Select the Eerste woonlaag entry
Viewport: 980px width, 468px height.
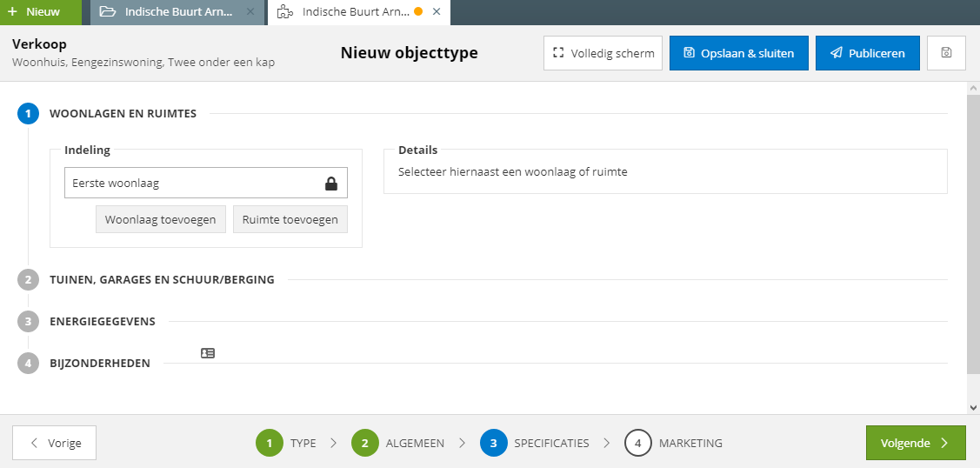[x=206, y=183]
